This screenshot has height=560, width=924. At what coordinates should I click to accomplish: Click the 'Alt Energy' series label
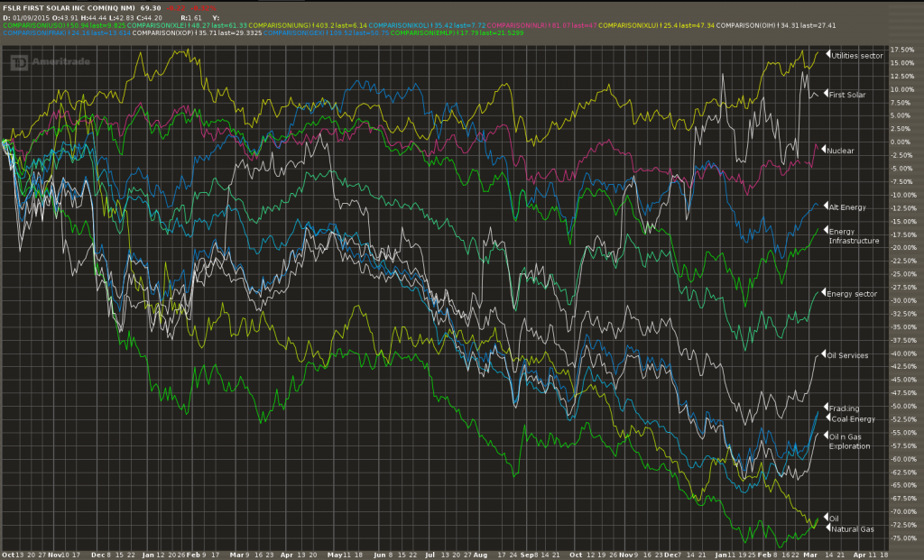(x=847, y=207)
